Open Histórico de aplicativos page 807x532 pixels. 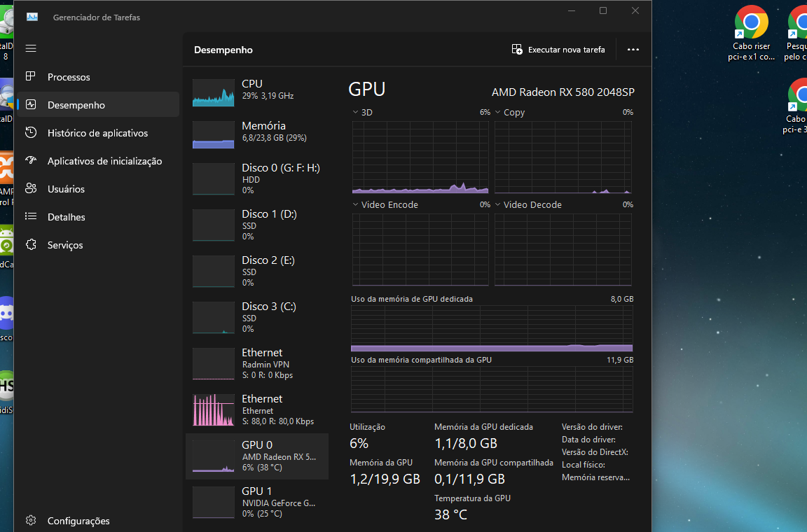pos(98,133)
